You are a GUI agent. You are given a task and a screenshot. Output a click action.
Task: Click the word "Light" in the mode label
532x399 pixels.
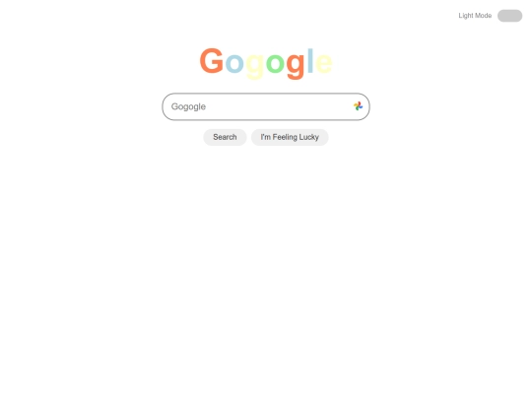(466, 16)
